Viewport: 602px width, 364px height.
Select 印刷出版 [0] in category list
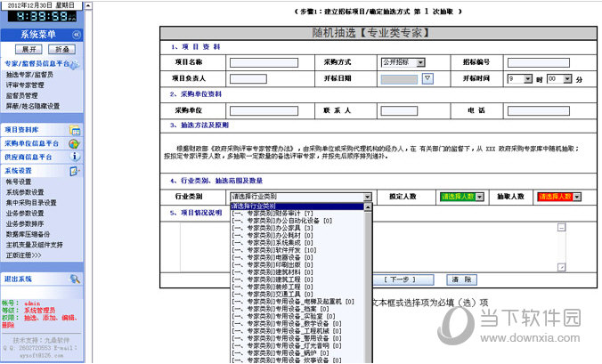(297, 265)
